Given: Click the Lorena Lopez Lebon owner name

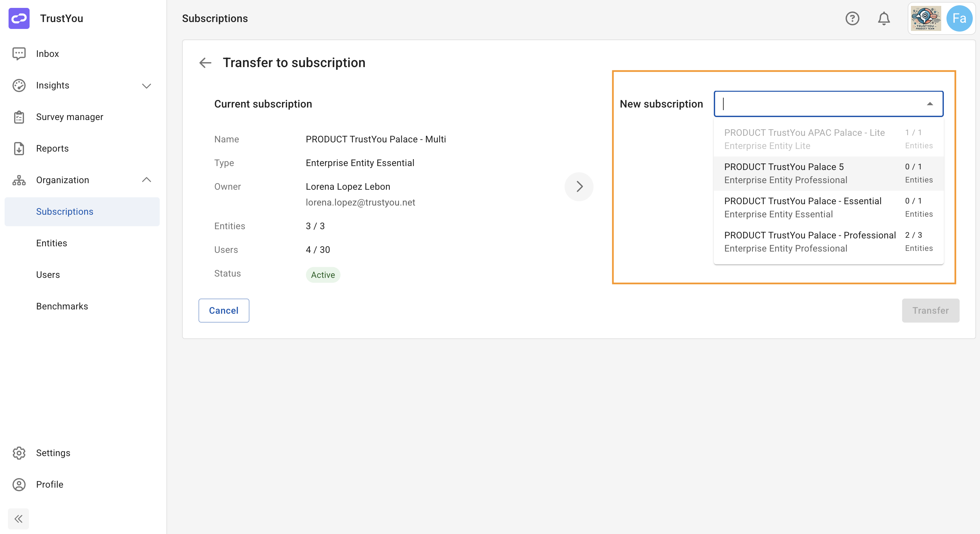Looking at the screenshot, I should coord(348,186).
